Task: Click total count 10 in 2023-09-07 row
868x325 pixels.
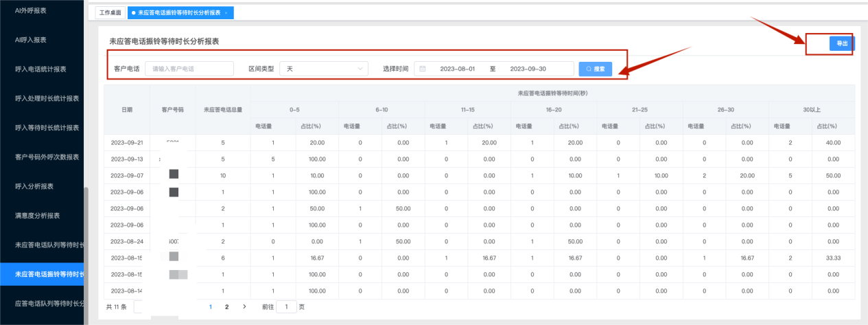Action: coord(223,175)
